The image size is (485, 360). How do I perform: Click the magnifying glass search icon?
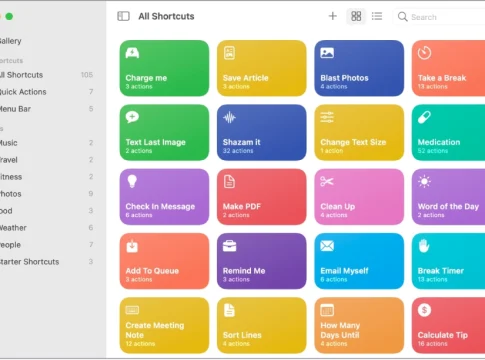403,17
